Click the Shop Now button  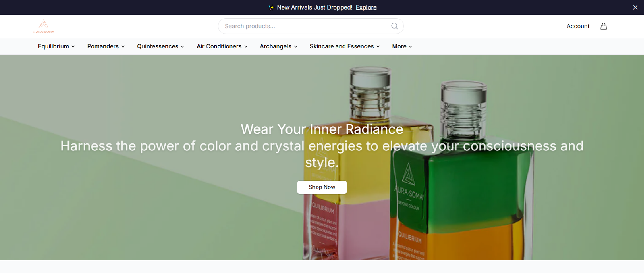pos(322,187)
